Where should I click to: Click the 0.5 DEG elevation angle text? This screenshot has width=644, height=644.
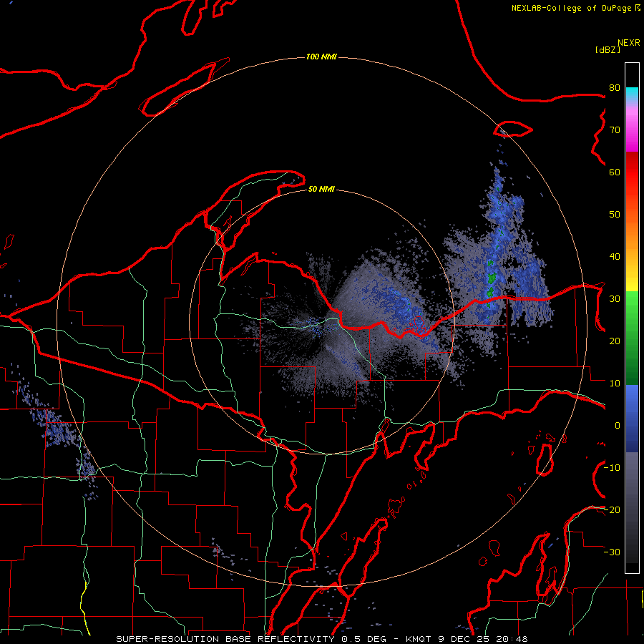pyautogui.click(x=364, y=639)
